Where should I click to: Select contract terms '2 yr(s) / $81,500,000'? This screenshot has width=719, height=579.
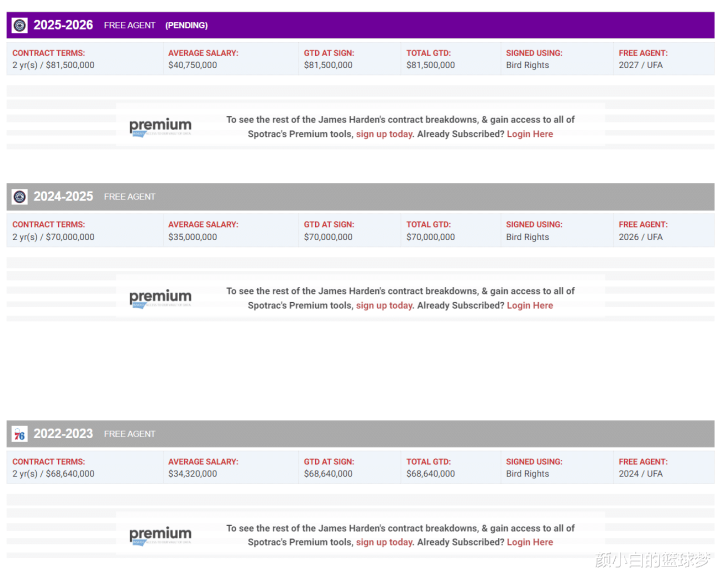53,65
